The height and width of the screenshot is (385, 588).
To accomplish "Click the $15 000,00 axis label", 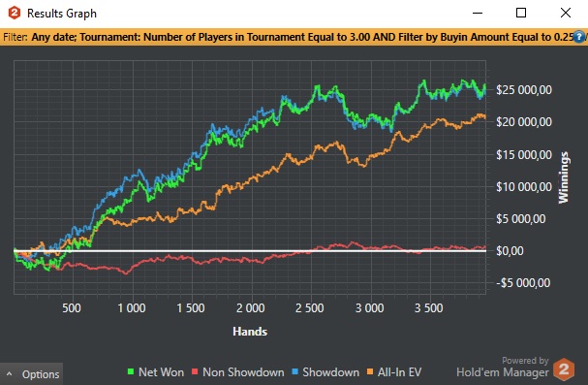I will 524,154.
